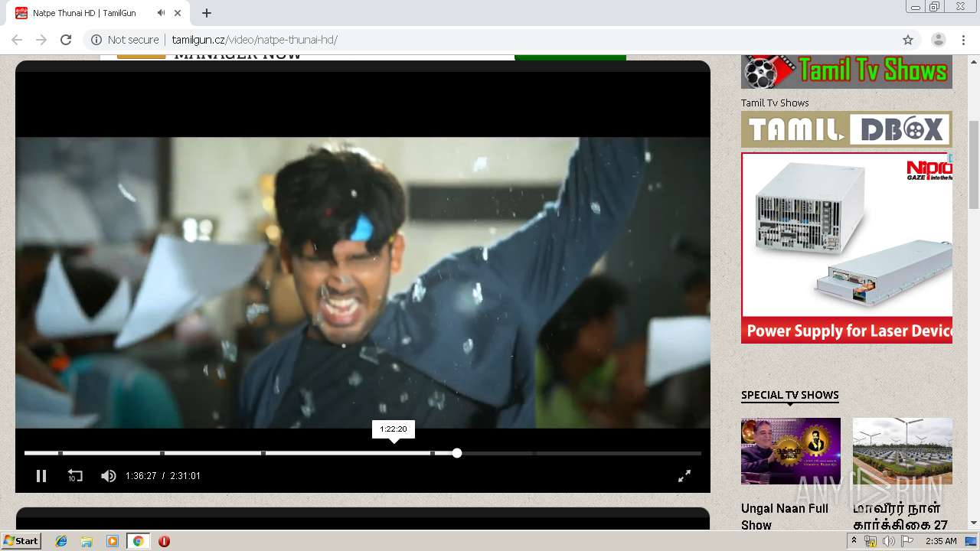
Task: Reload the current page
Action: (66, 40)
